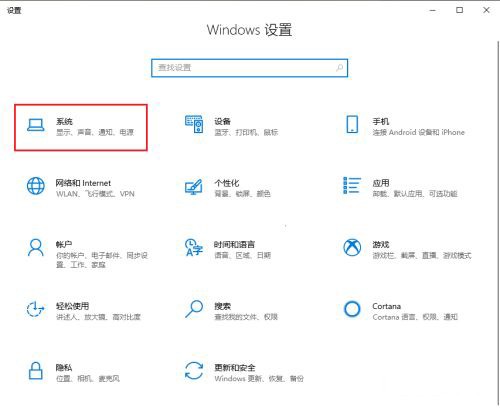Click '卸载、默认应用、可选功能' description
This screenshot has width=500, height=414.
(x=415, y=194)
